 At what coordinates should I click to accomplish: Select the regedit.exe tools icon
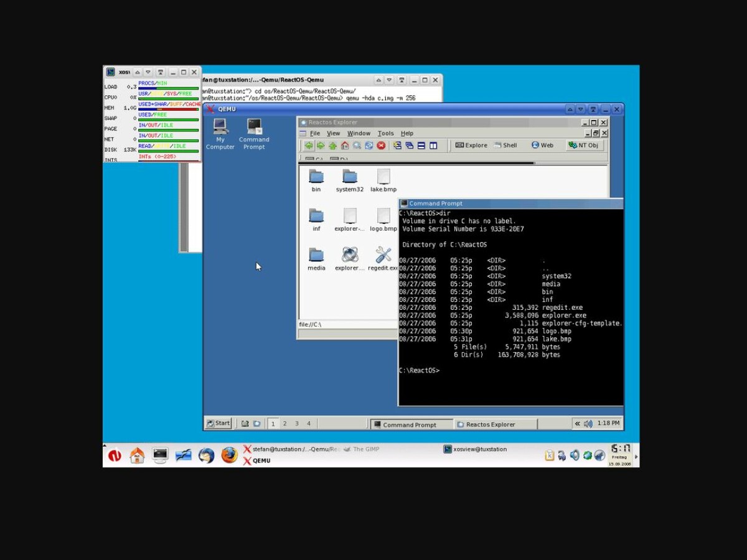383,255
